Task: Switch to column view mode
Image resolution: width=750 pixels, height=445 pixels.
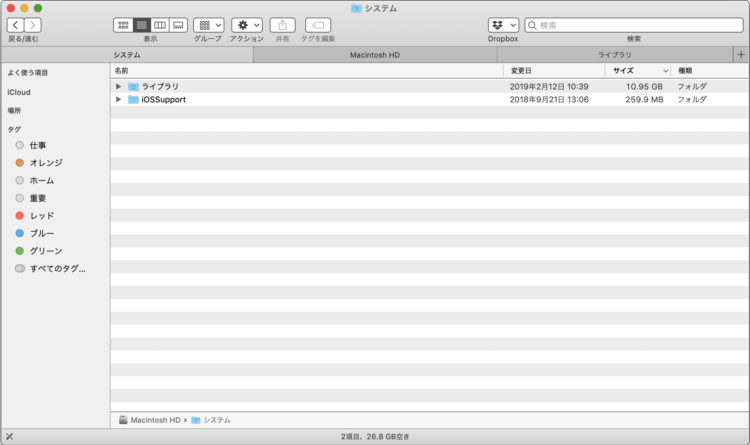Action: click(x=160, y=25)
